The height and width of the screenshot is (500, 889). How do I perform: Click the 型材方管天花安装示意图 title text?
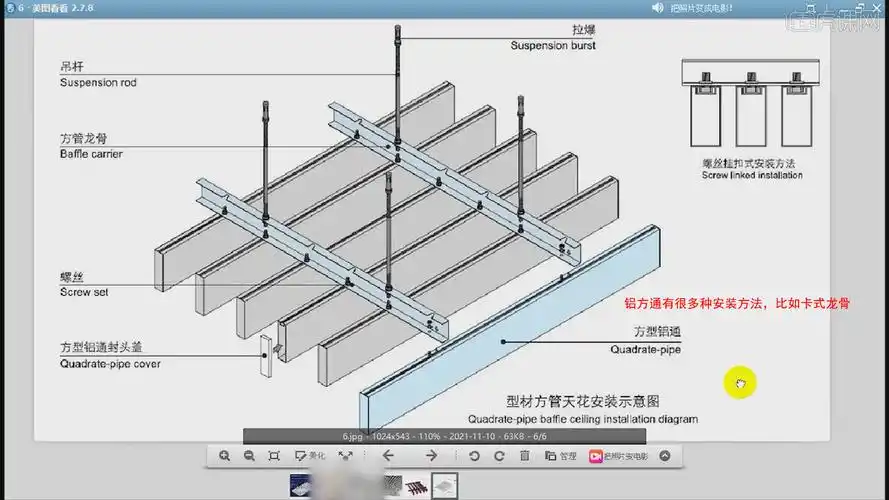click(x=583, y=401)
